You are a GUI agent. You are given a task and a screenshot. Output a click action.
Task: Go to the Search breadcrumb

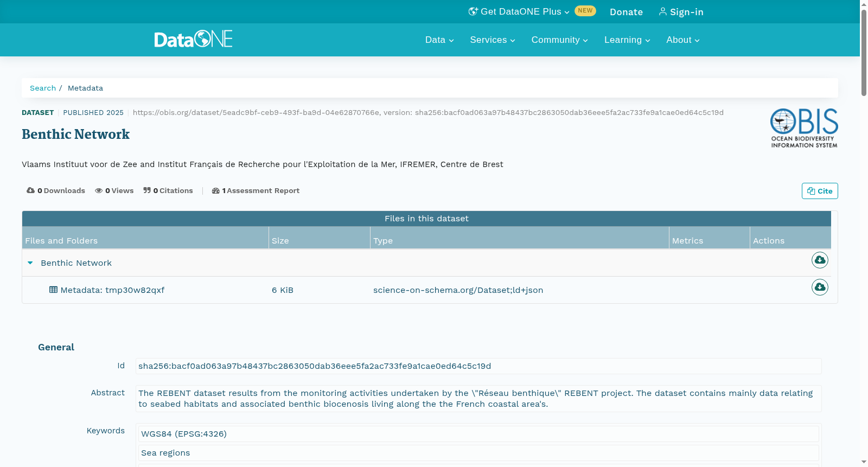[43, 88]
